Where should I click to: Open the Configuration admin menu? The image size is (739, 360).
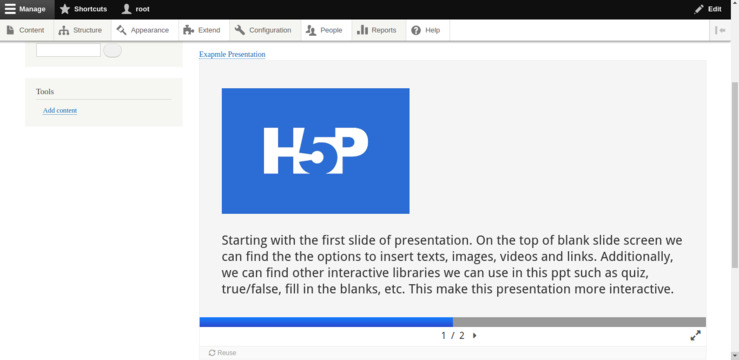click(264, 30)
